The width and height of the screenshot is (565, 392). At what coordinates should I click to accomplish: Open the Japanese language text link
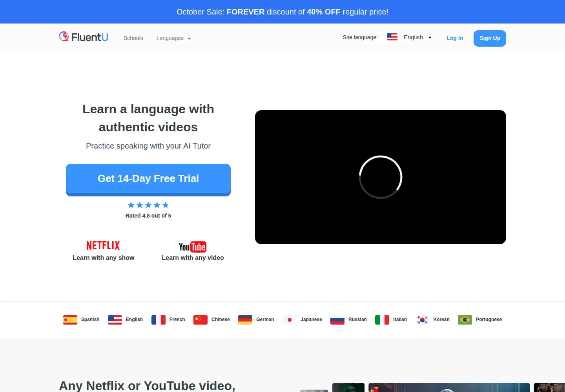[311, 319]
